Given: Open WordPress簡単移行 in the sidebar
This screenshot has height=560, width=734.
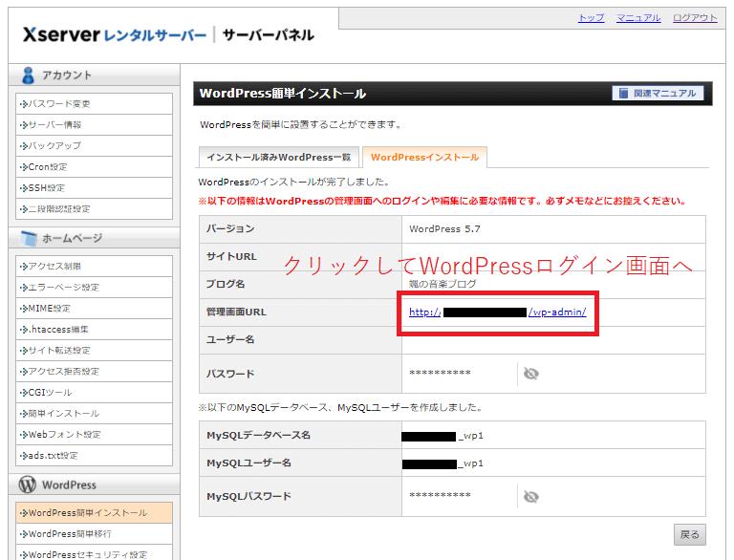Looking at the screenshot, I should [x=94, y=534].
